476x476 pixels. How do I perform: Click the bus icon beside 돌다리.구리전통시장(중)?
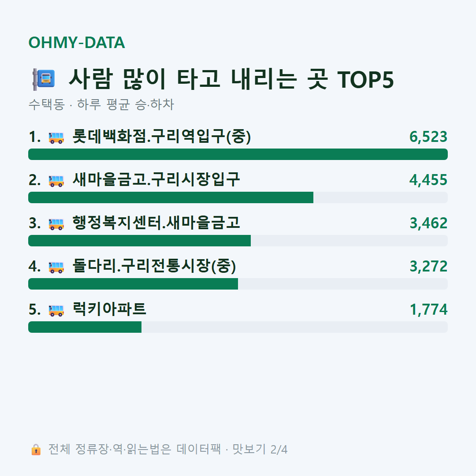(x=56, y=267)
